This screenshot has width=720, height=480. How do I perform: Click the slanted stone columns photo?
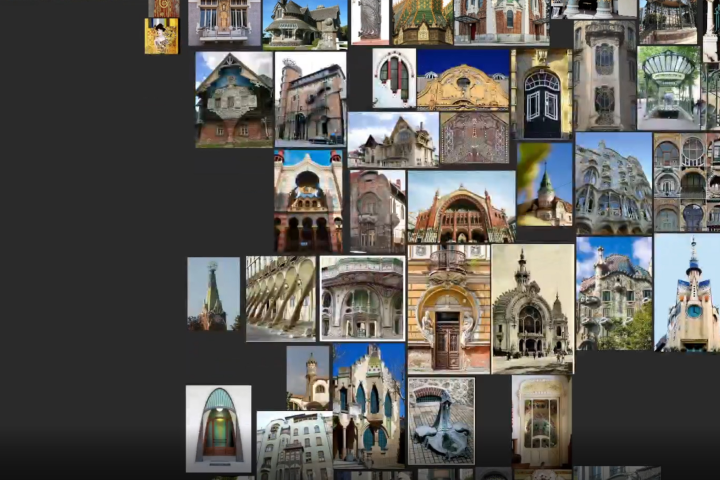[x=281, y=298]
